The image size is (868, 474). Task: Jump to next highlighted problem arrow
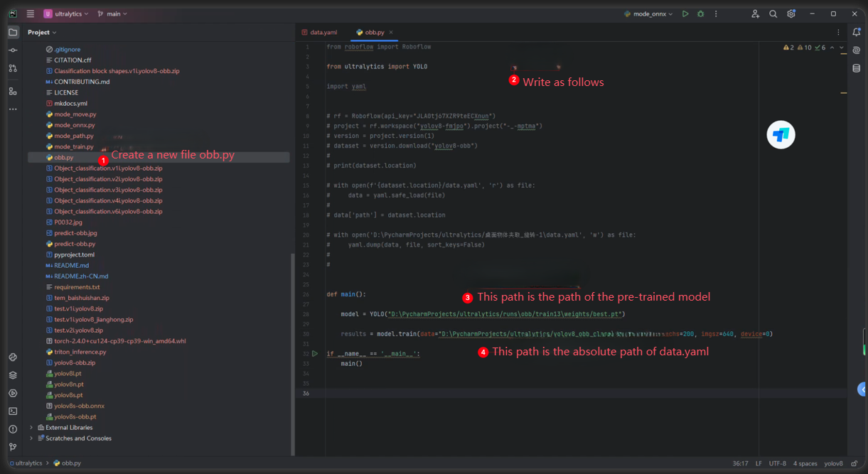[842, 48]
